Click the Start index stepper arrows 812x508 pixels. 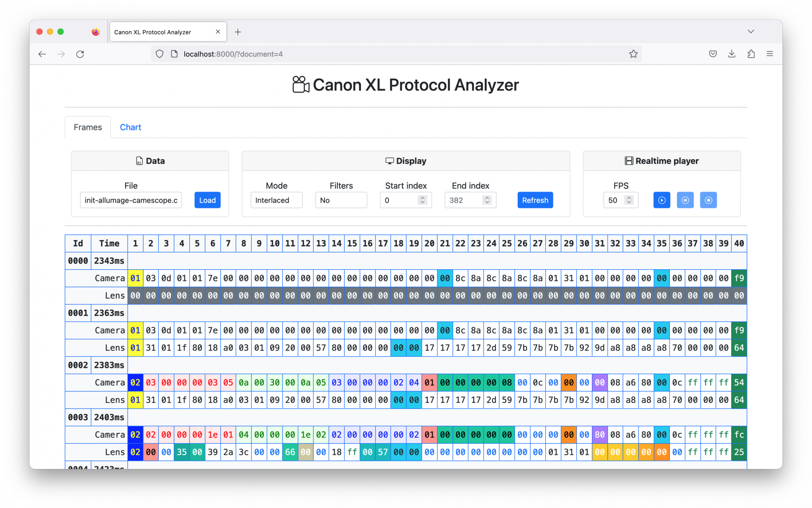pos(423,200)
